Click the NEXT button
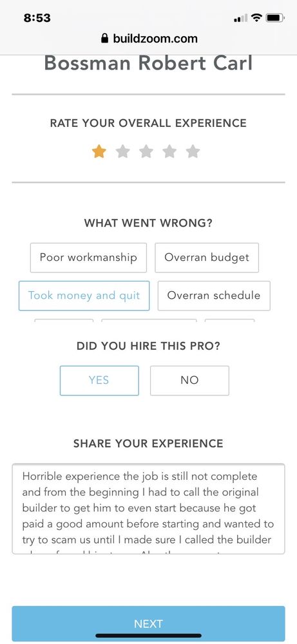This screenshot has height=644, width=297. coord(148,623)
